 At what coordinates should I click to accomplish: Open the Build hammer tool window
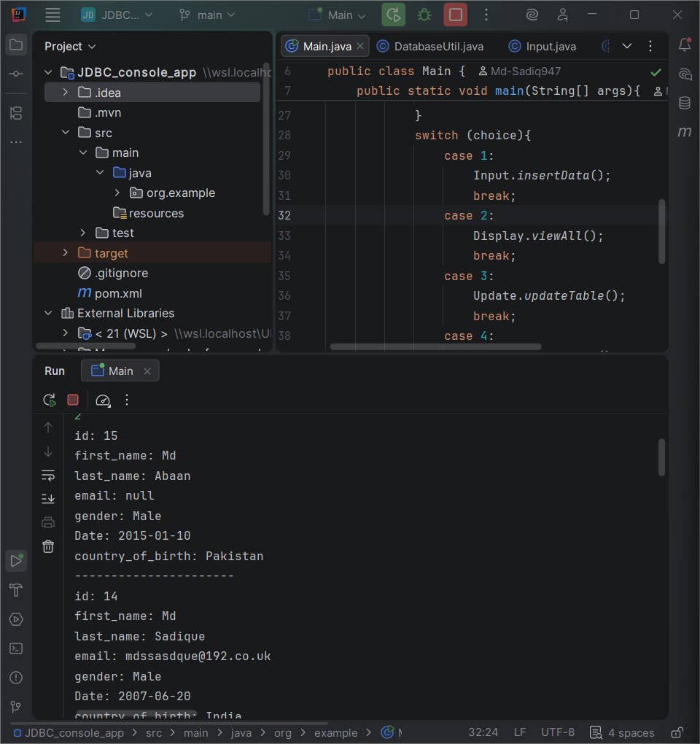click(16, 590)
